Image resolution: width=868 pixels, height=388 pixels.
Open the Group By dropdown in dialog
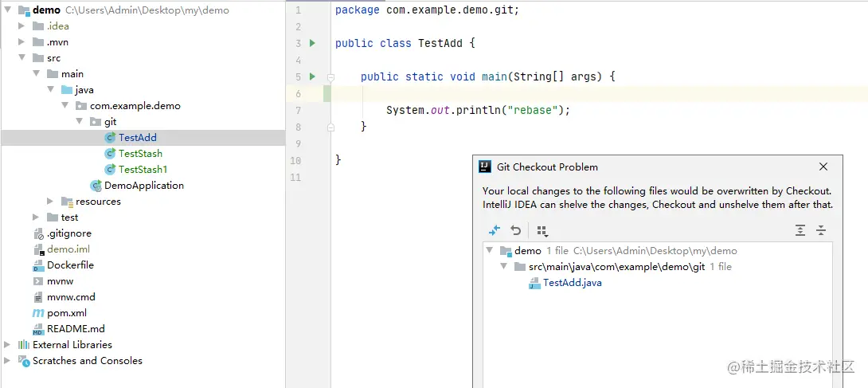(542, 231)
